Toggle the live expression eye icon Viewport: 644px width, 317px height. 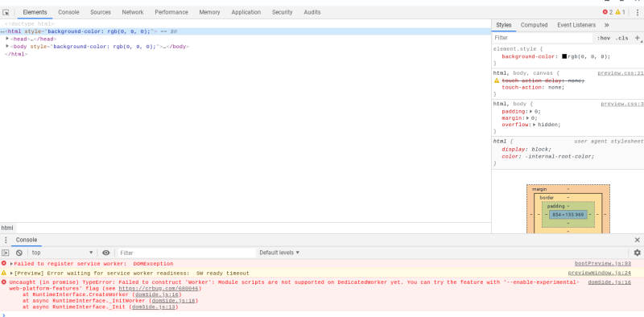click(106, 253)
